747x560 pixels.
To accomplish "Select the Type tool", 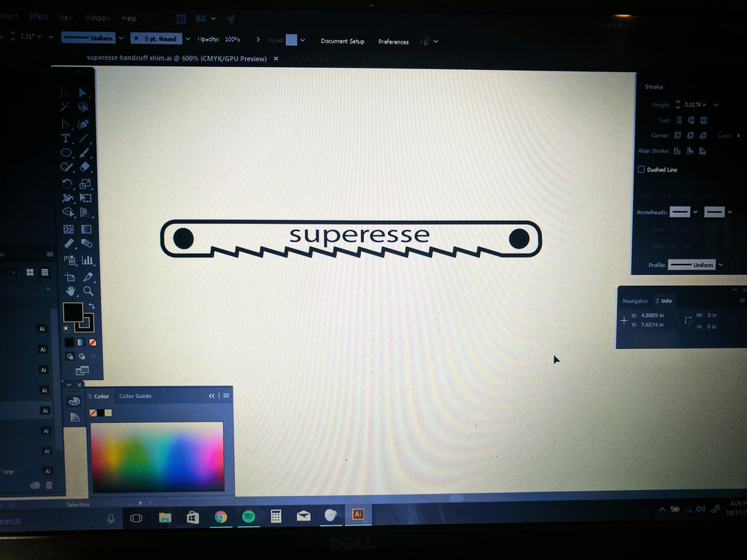I will tap(66, 138).
